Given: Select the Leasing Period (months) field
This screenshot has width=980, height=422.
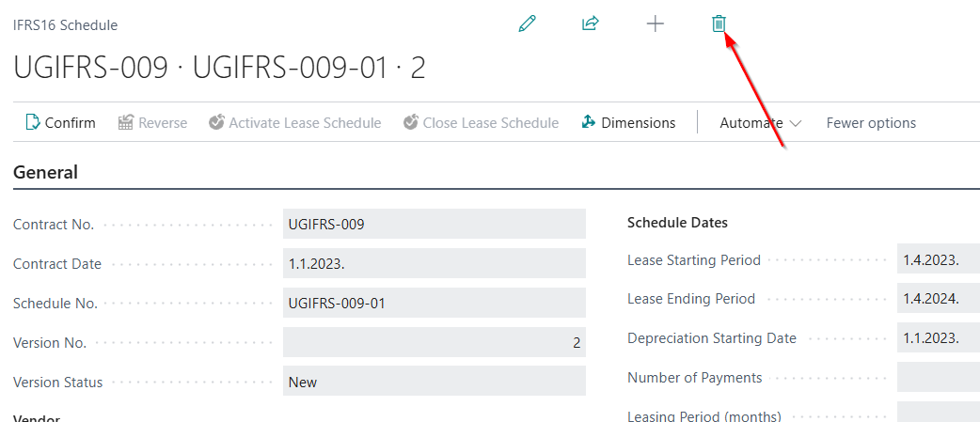Looking at the screenshot, I should tap(938, 412).
